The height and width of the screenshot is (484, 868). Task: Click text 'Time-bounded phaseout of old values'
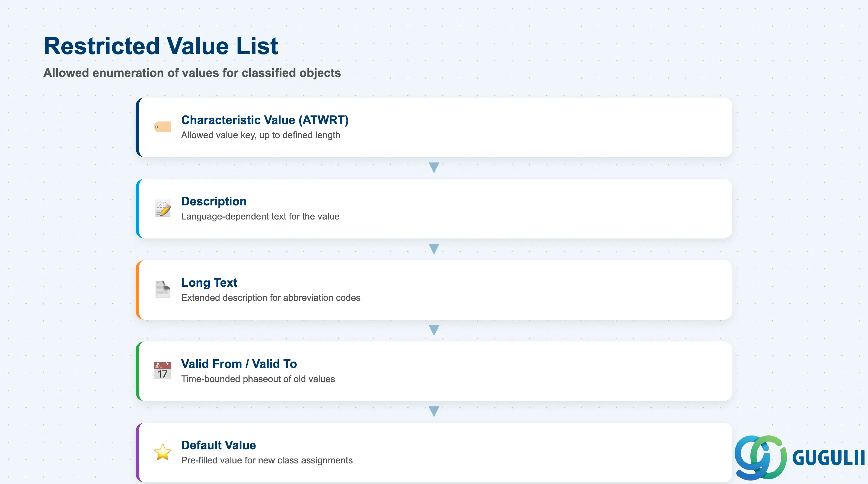tap(258, 379)
